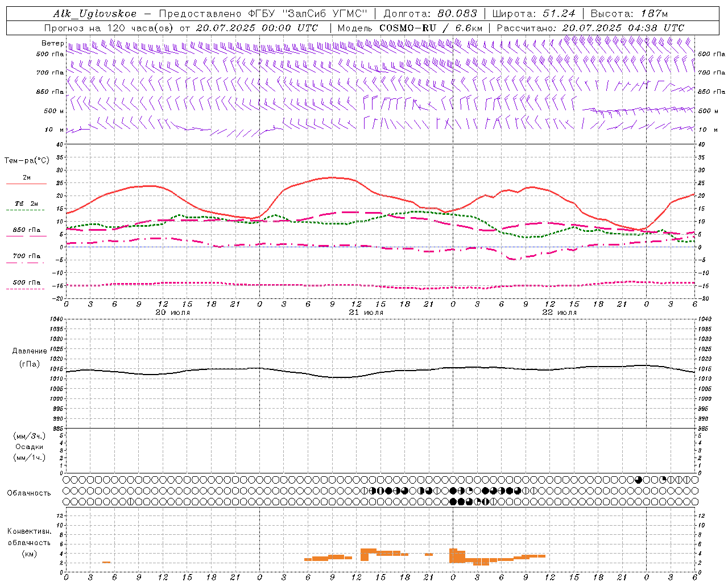Click the (мм/1ч.) precipitation unit label
This screenshot has width=728, height=582.
coord(30,458)
